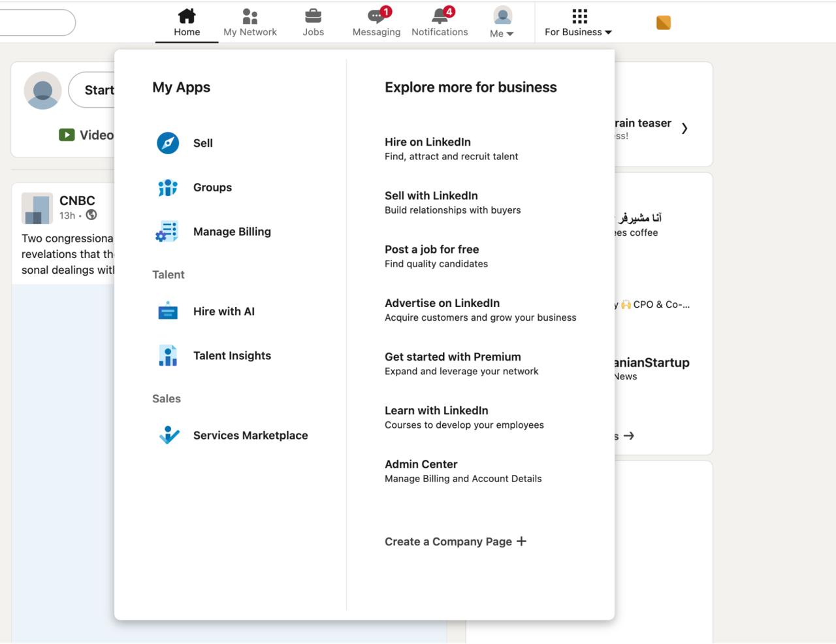
Task: Check the Notifications bell icon
Action: (440, 16)
